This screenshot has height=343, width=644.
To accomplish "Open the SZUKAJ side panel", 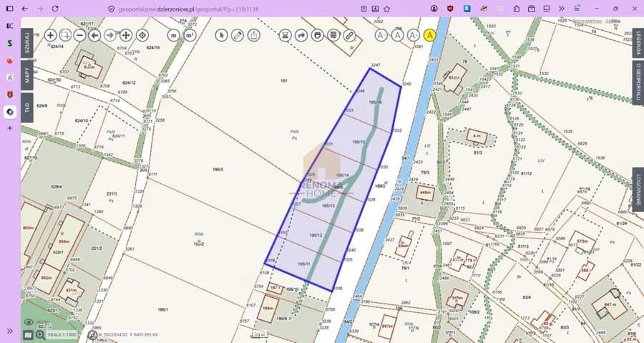I will [27, 43].
